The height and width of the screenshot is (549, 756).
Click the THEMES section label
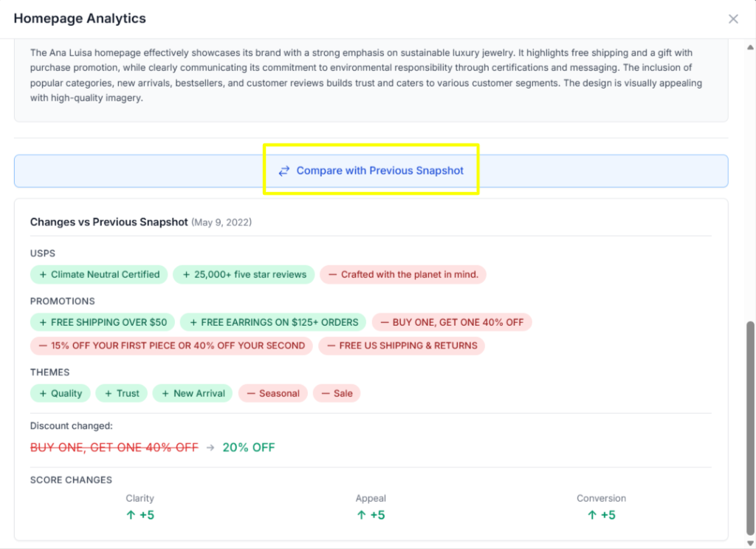click(50, 372)
